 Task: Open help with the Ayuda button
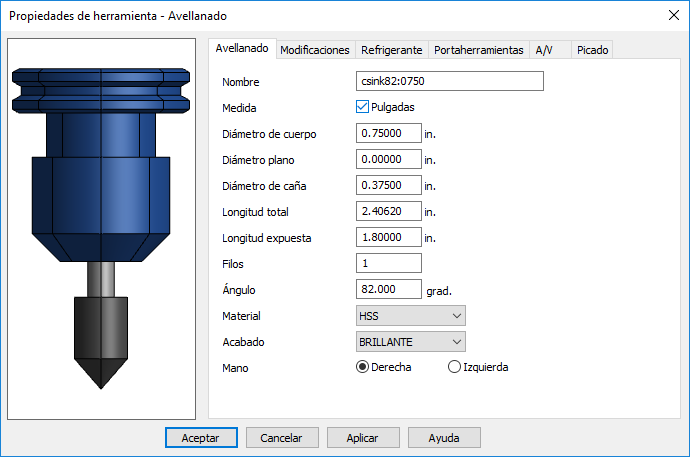pyautogui.click(x=444, y=438)
